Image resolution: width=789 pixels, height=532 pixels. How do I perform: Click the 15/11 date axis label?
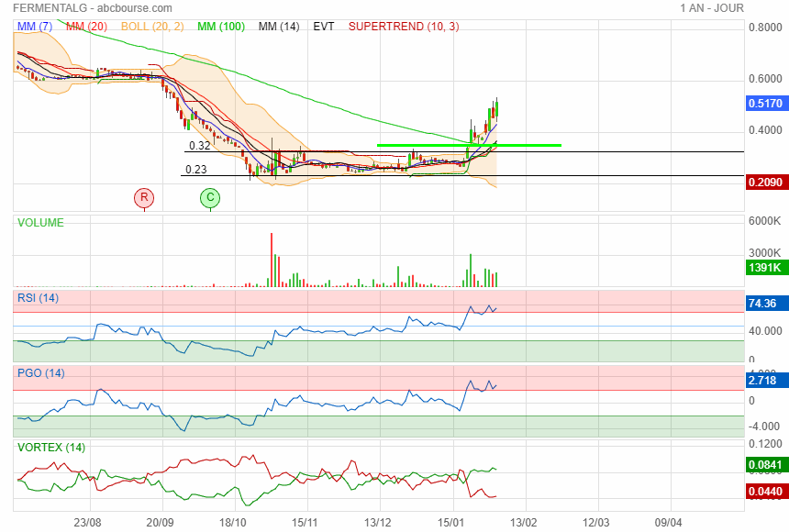coord(305,523)
